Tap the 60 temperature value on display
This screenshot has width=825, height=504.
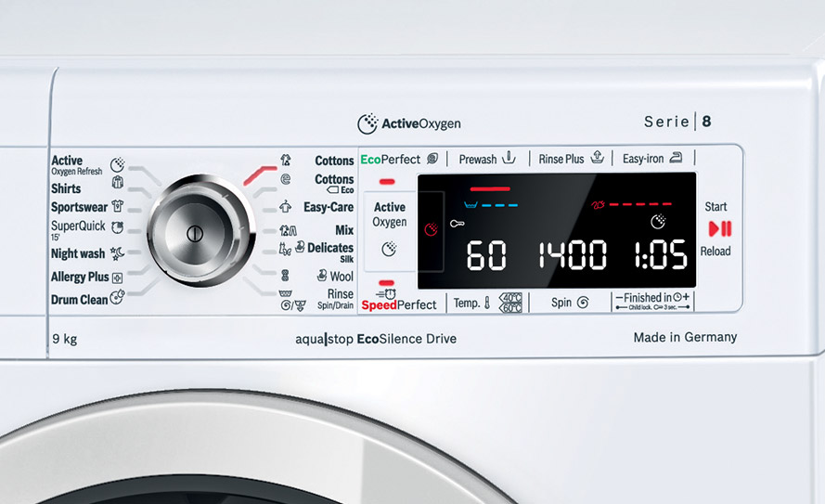(486, 255)
